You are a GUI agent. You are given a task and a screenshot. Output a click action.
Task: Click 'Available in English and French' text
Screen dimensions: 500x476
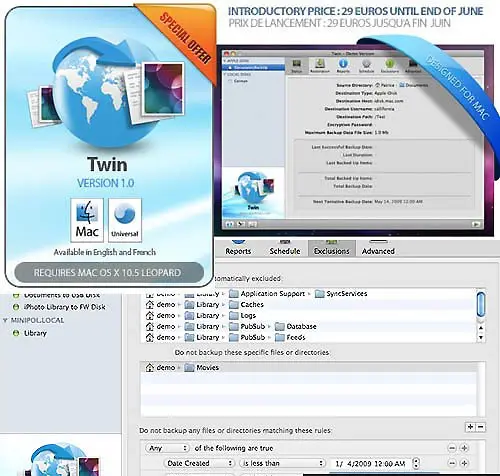coord(105,252)
